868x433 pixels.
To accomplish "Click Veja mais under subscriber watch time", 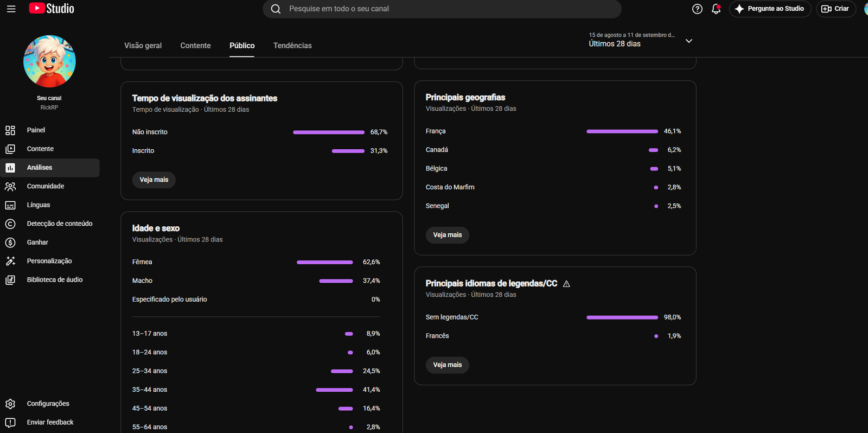I will click(154, 180).
